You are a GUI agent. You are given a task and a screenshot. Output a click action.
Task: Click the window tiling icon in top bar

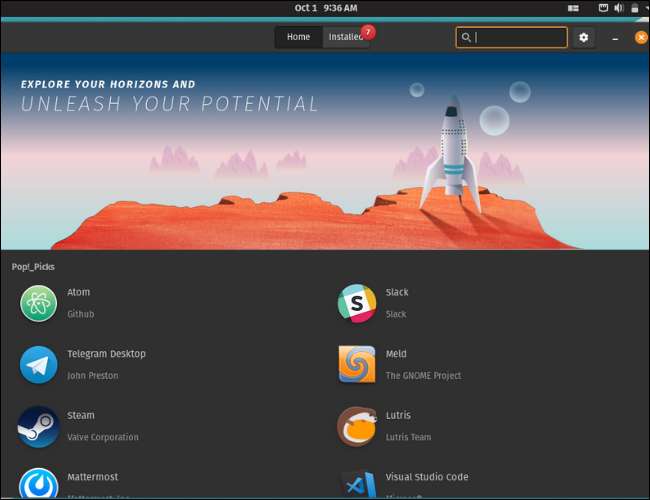coord(573,8)
